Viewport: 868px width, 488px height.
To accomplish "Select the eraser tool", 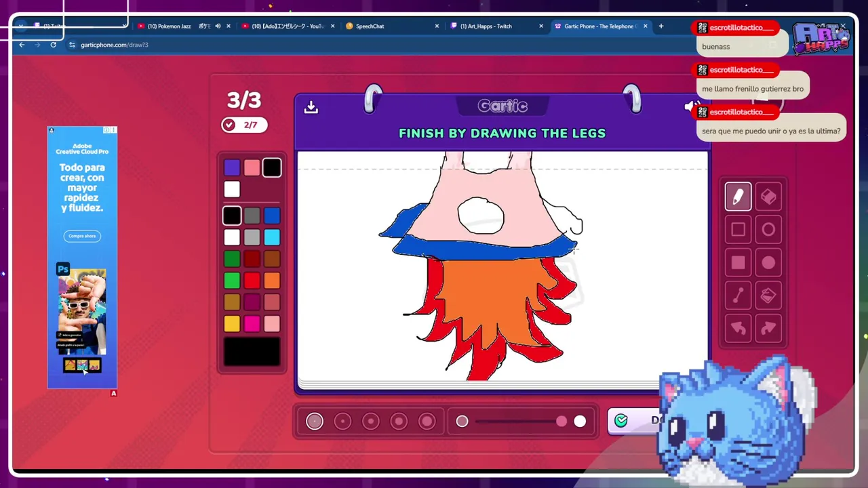I will (768, 197).
